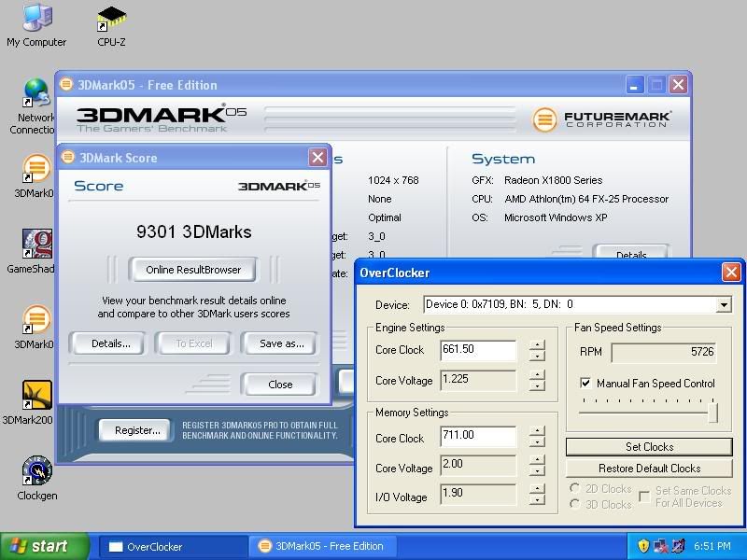The width and height of the screenshot is (747, 560).
Task: Close the OverClocker window
Action: [x=730, y=273]
